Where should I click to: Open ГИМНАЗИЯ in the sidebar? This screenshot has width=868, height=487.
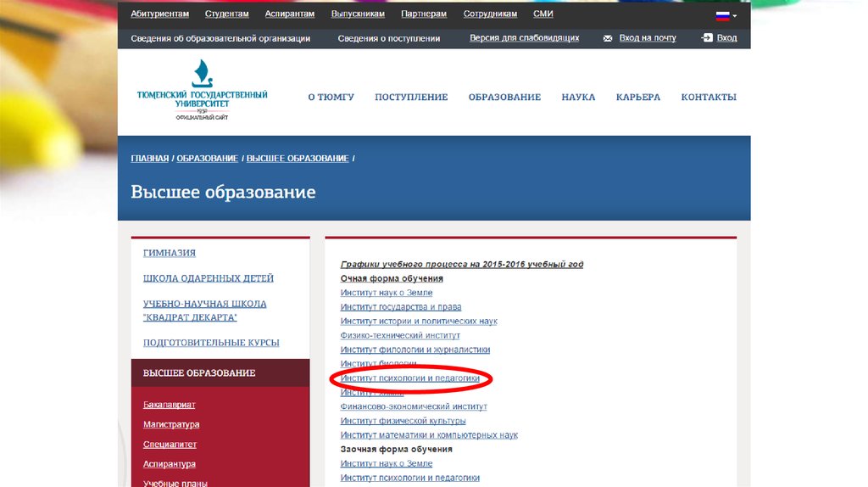point(170,253)
